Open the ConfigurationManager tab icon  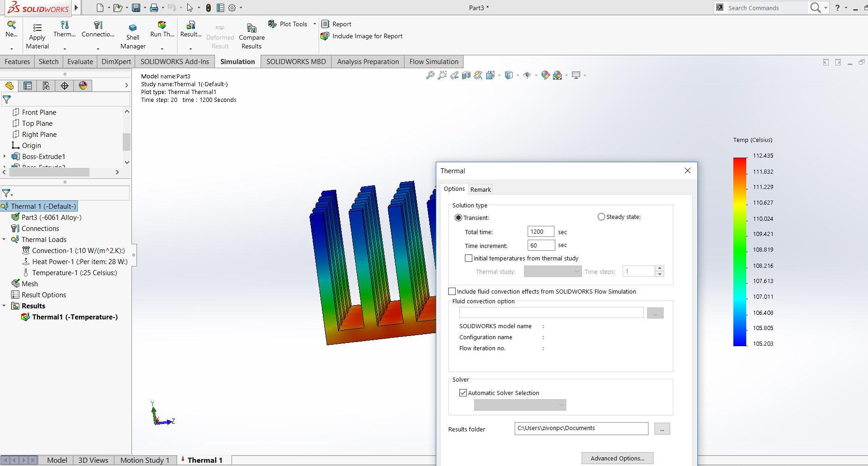point(46,86)
